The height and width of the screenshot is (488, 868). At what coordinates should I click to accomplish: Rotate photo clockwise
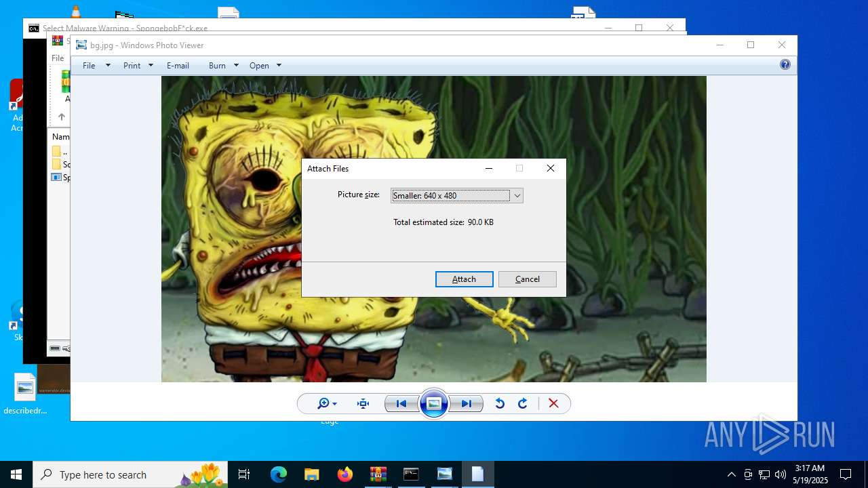pos(522,404)
